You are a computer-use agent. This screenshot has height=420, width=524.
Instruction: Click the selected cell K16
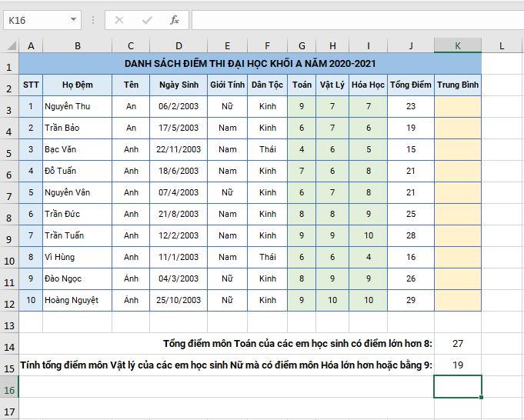coord(458,387)
